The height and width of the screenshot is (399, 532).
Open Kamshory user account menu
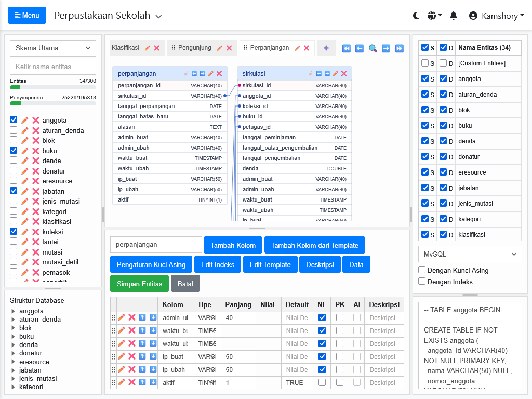click(496, 16)
